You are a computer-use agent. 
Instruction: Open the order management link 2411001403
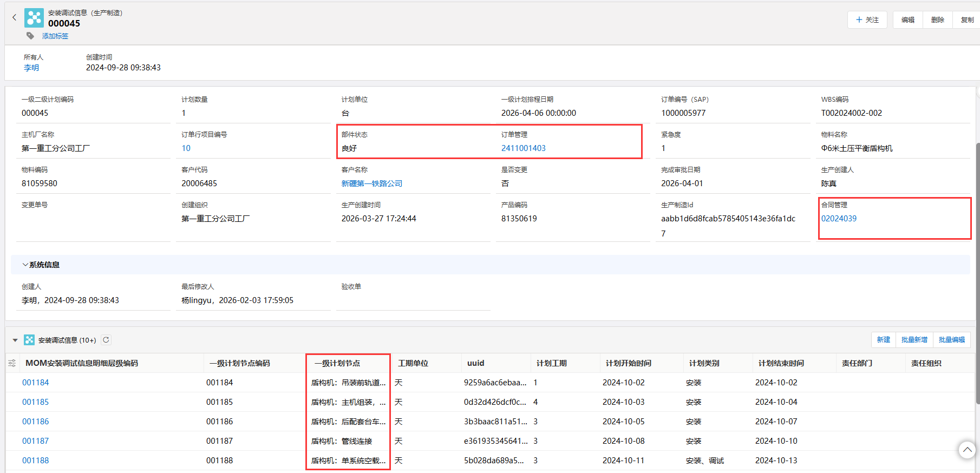coord(523,148)
